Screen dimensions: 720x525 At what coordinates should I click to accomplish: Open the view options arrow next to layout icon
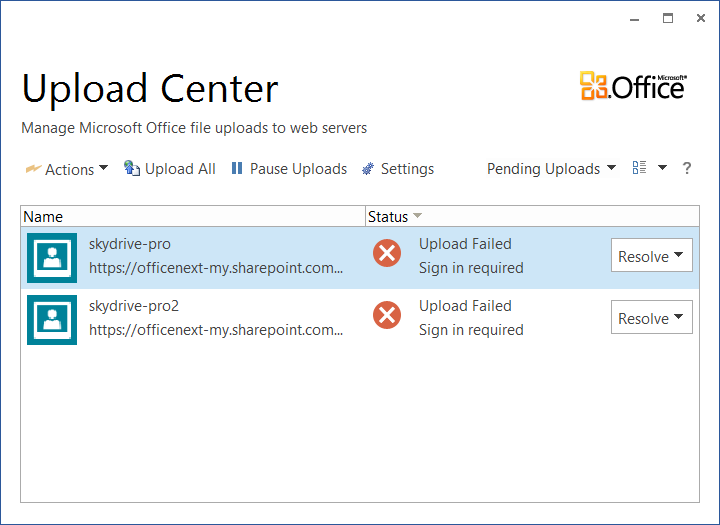pyautogui.click(x=662, y=168)
